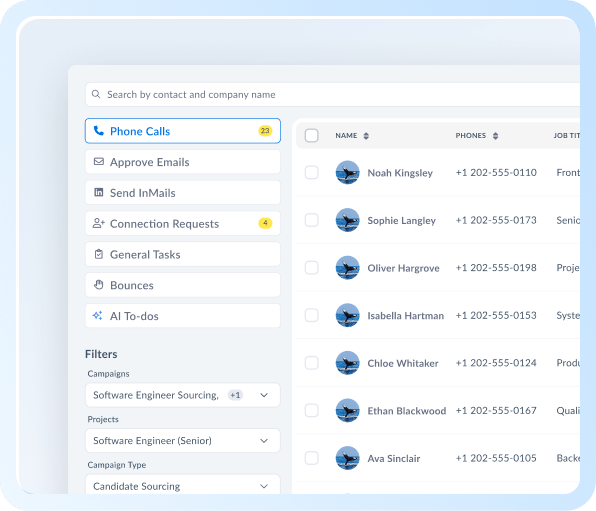Viewport: 596px width, 511px height.
Task: Open the Campaign Type dropdown
Action: tap(183, 485)
